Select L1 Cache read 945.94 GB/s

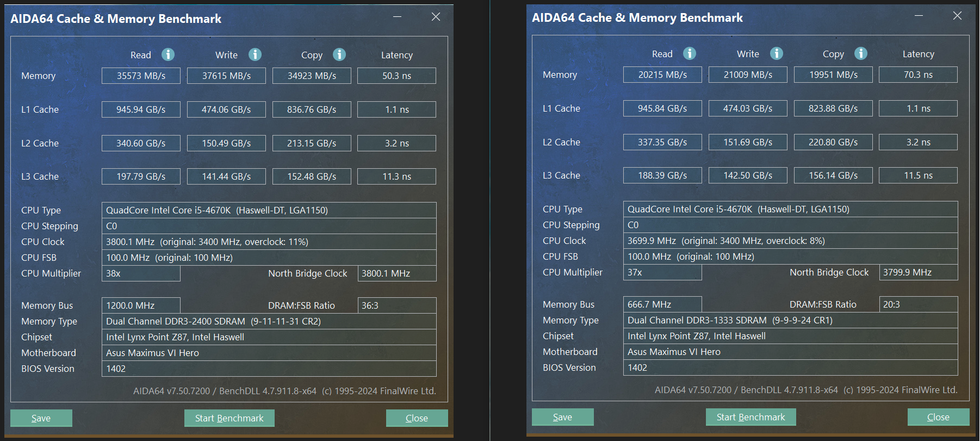click(x=141, y=109)
